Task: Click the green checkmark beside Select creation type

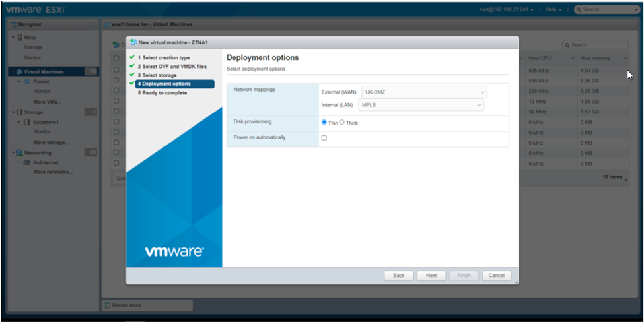Action: (x=132, y=57)
